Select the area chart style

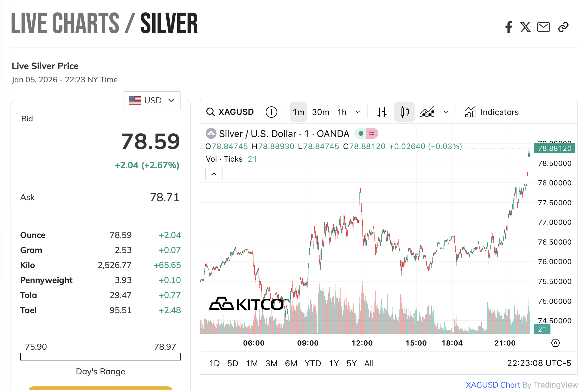click(427, 112)
